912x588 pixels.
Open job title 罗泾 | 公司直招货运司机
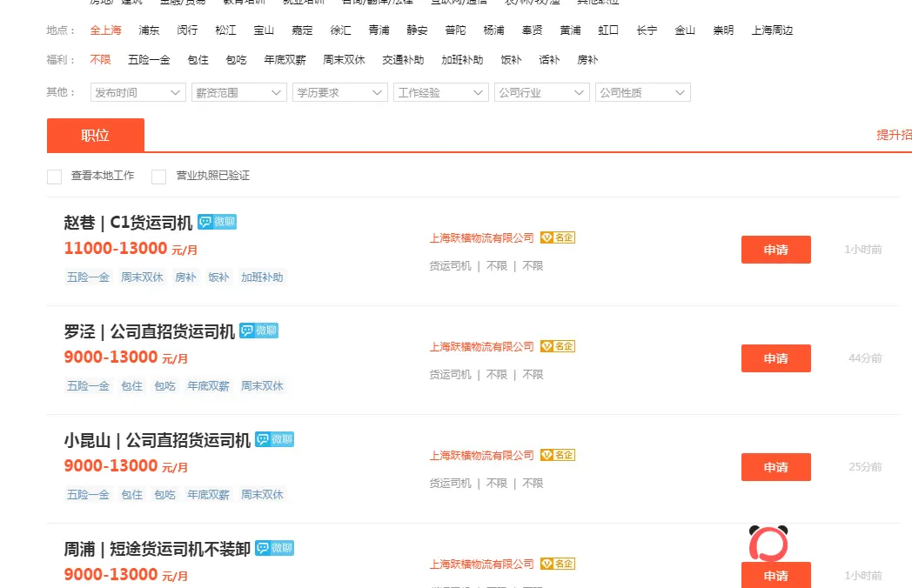pyautogui.click(x=150, y=331)
